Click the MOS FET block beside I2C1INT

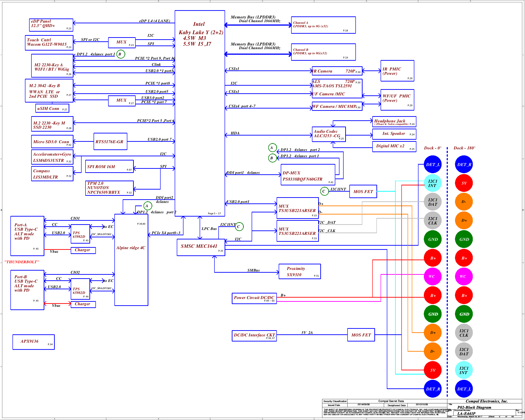[363, 191]
